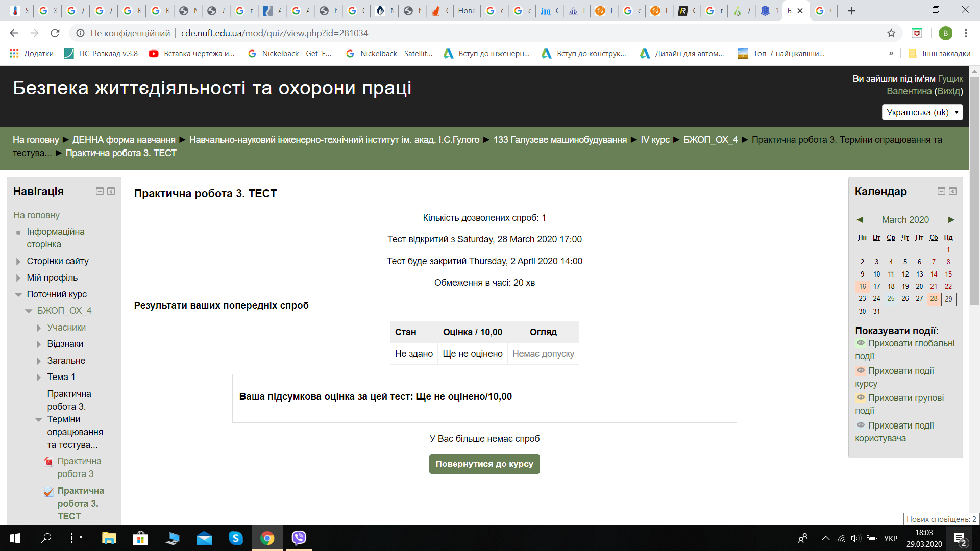Expand the Сторінки сайту tree node

[x=18, y=261]
